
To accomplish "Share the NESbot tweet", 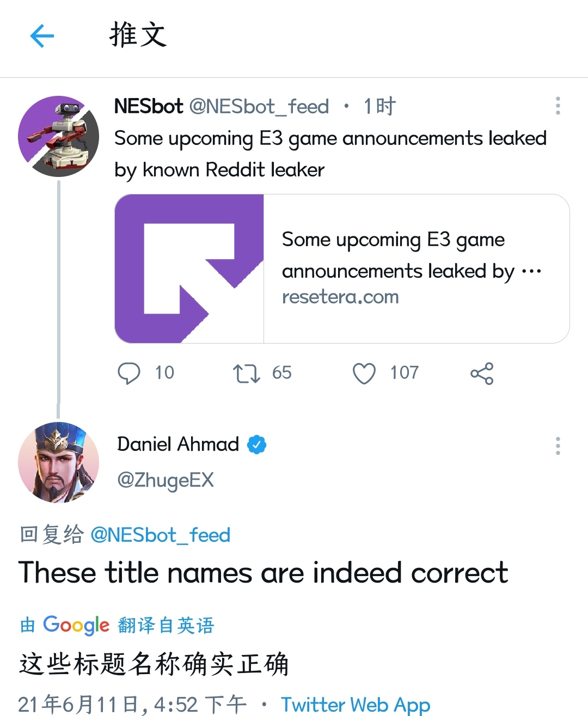I will pos(482,374).
